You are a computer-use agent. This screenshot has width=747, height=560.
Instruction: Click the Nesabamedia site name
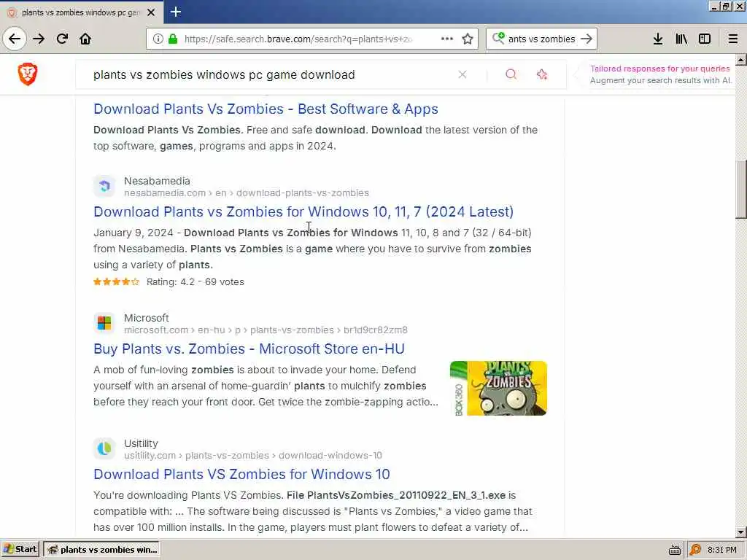tap(157, 181)
